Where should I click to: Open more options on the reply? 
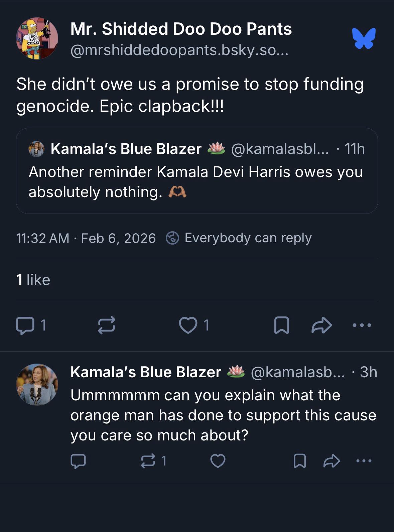pyautogui.click(x=364, y=461)
